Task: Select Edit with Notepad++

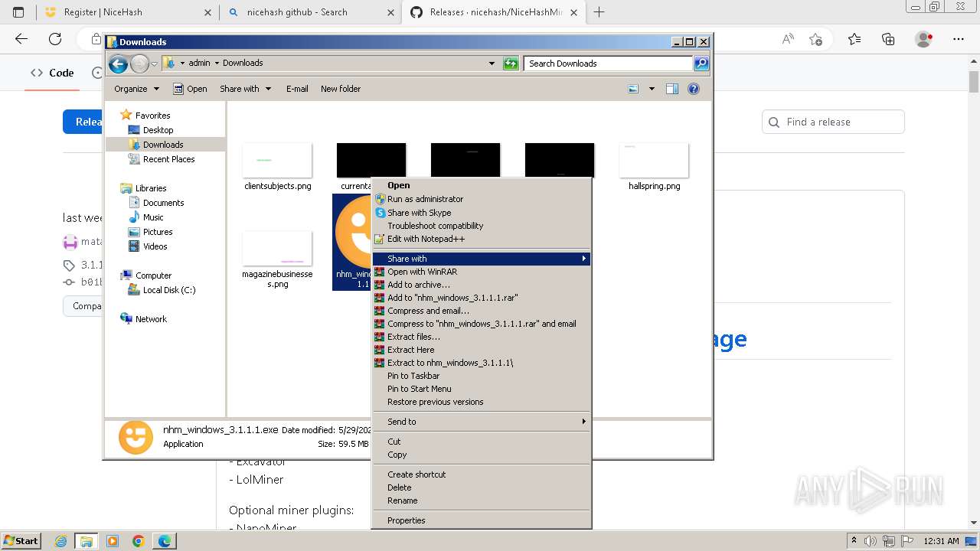Action: pos(482,239)
